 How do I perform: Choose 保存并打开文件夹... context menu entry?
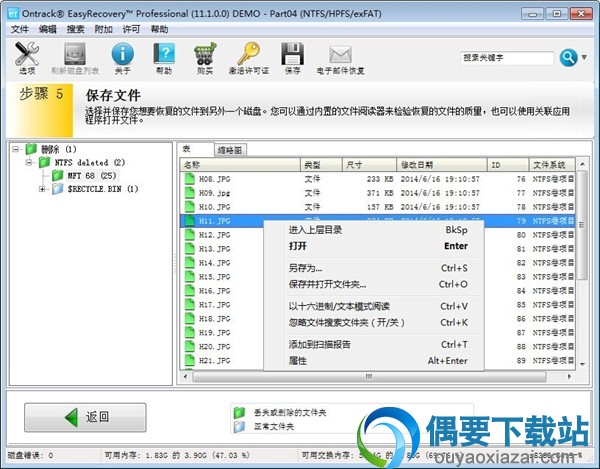pos(374,284)
